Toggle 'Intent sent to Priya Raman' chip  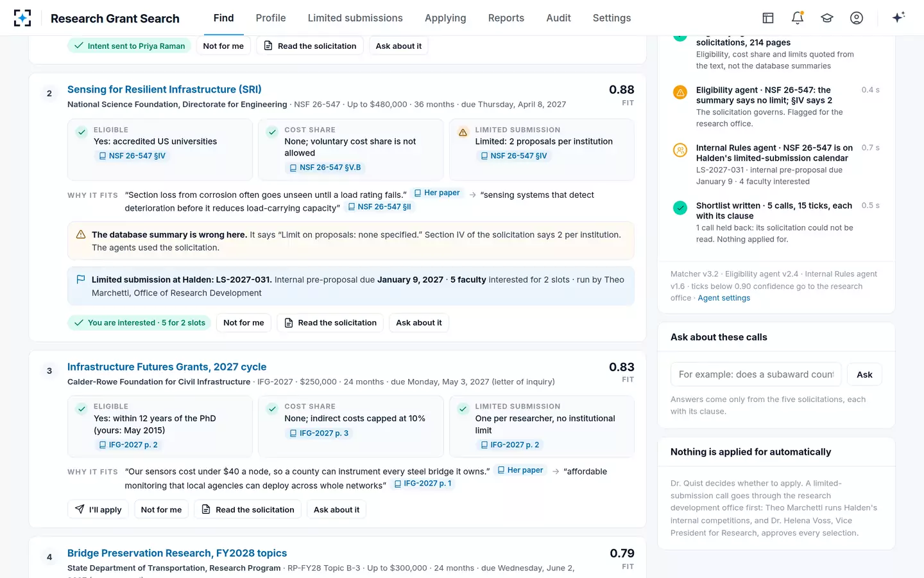tap(129, 46)
